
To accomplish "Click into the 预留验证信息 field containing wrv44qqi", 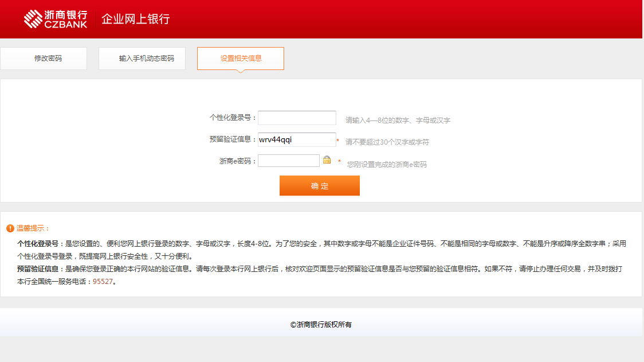I will (297, 139).
